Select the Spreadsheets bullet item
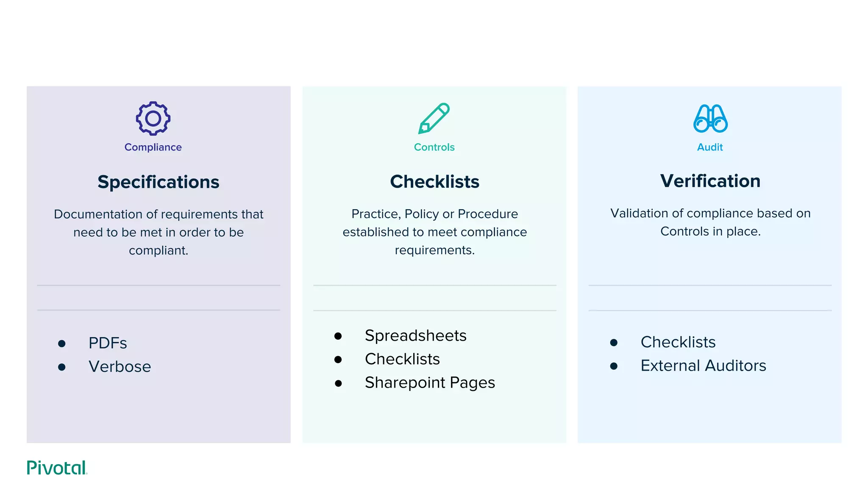The width and height of the screenshot is (868, 488). tap(415, 335)
